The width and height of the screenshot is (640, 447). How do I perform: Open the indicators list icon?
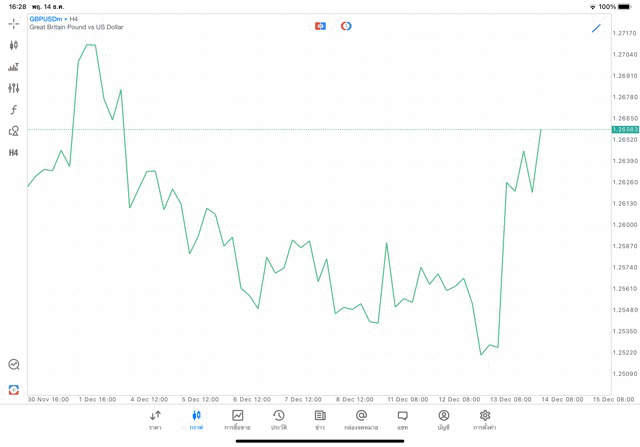tap(14, 67)
